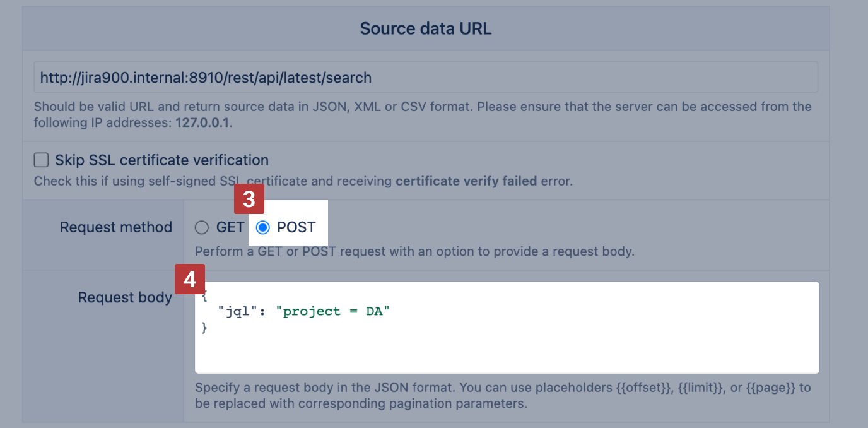
Task: Click the bold "certificate verify failed" text
Action: coord(466,181)
